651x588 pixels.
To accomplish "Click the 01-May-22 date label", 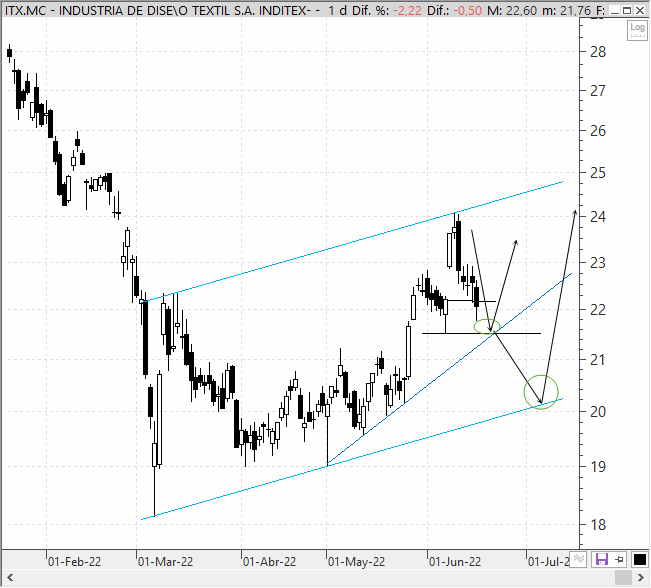I will [x=357, y=562].
